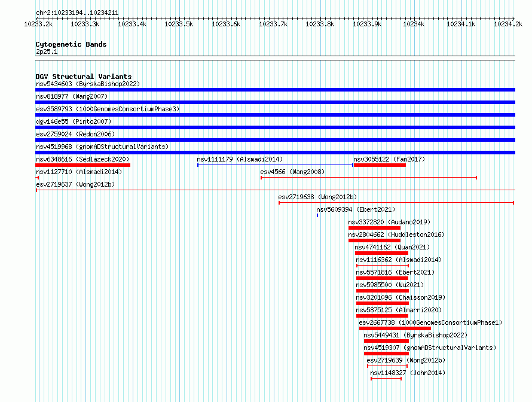Screen dimensions: 532x402
Task: Click the red bar of nsv5985500
Action: tap(383, 291)
